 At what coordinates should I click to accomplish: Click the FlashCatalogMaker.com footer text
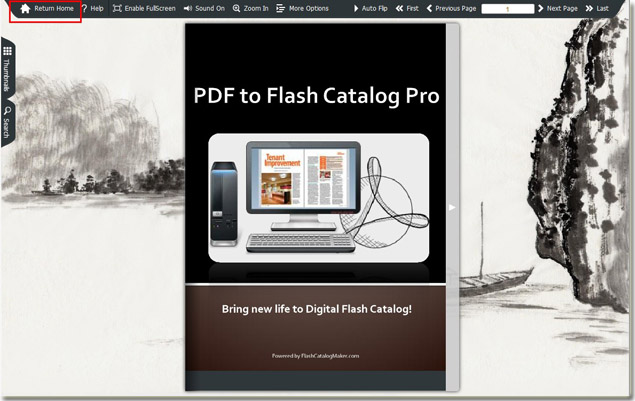[315, 355]
